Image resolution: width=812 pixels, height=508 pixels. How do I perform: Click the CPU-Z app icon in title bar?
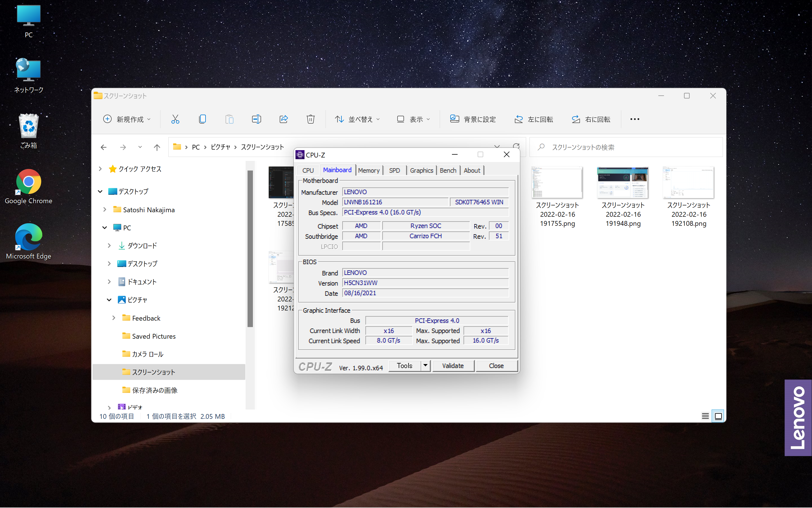click(300, 155)
